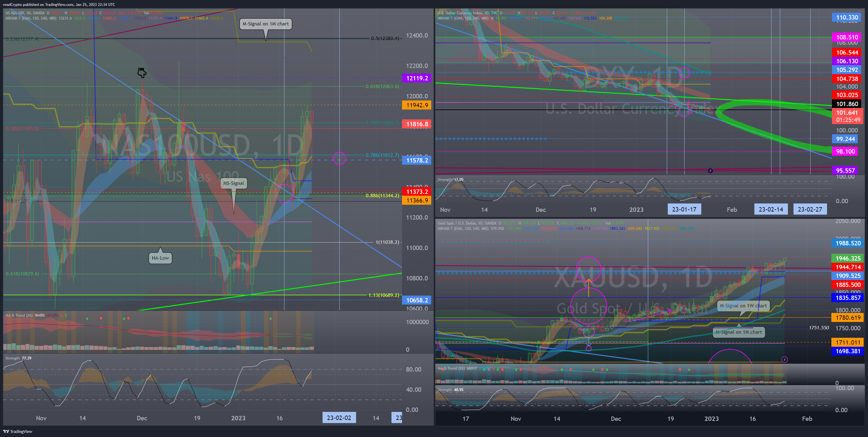This screenshot has width=868, height=437.
Task: Click the red 1944.714 gold price label
Action: click(x=848, y=267)
